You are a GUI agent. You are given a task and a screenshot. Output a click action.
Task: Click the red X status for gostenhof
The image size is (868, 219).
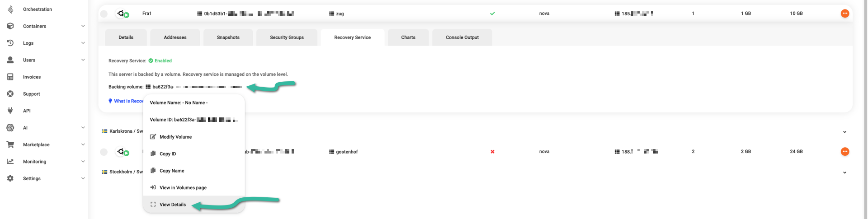point(492,152)
